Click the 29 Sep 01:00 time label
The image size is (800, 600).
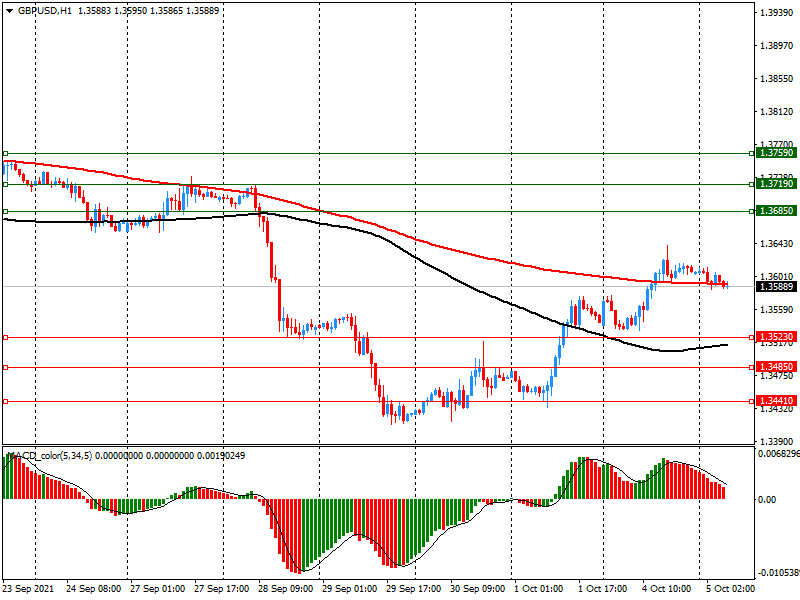click(x=349, y=588)
